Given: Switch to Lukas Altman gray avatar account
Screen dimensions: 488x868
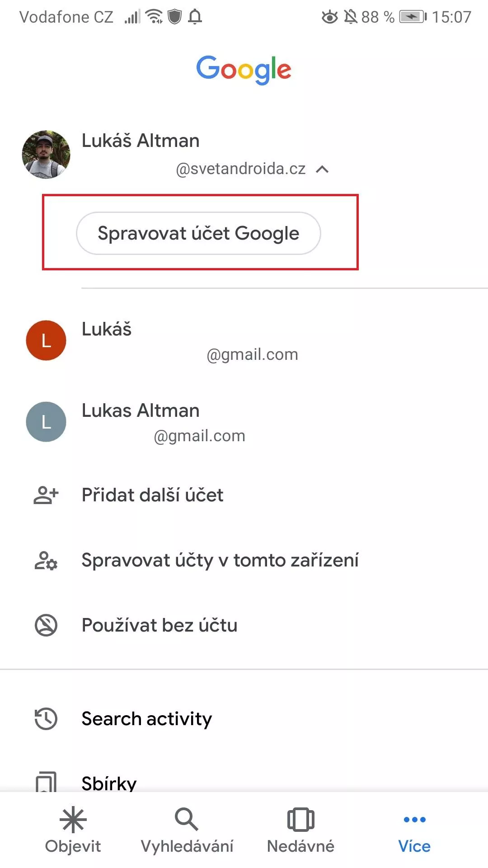Looking at the screenshot, I should tap(244, 422).
